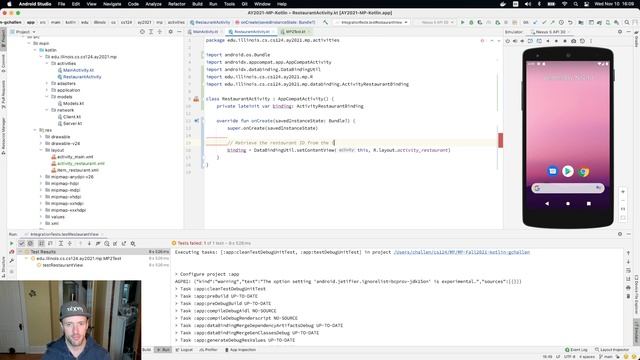Screen dimensions: 640x360
Task: Open the Build menu
Action: tap(197, 4)
